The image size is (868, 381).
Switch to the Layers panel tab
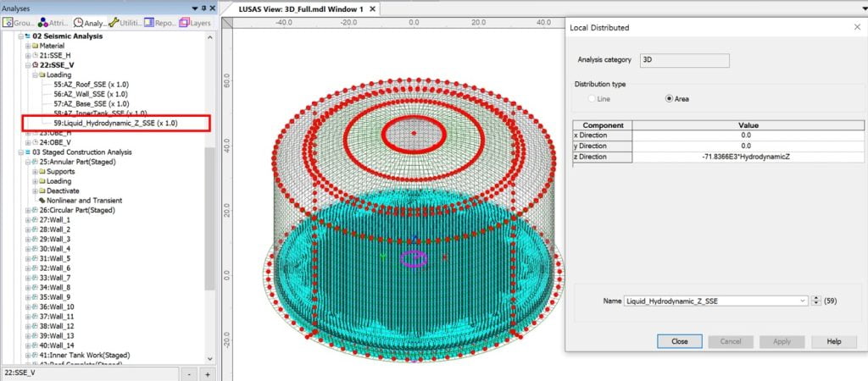[196, 23]
